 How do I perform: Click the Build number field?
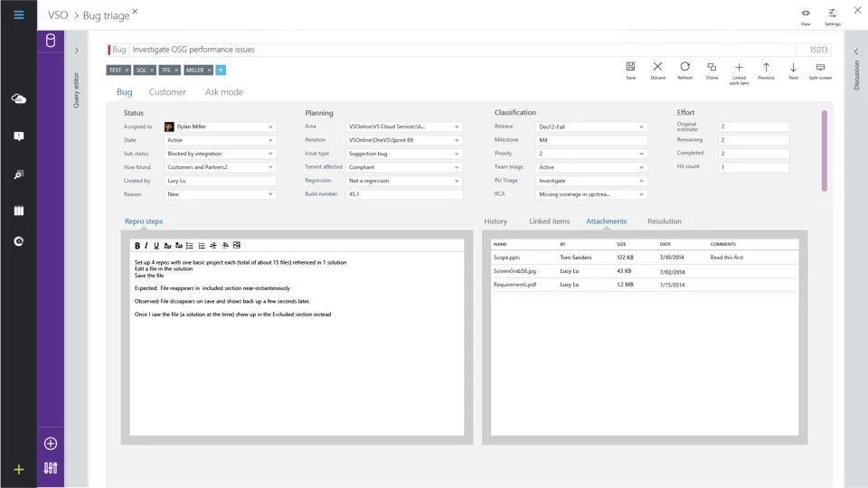tap(404, 194)
